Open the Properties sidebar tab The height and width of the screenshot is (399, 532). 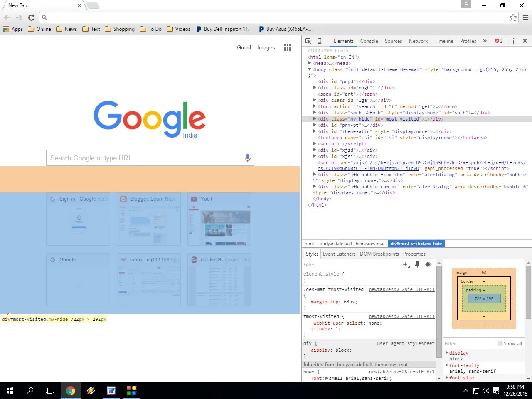pos(414,254)
